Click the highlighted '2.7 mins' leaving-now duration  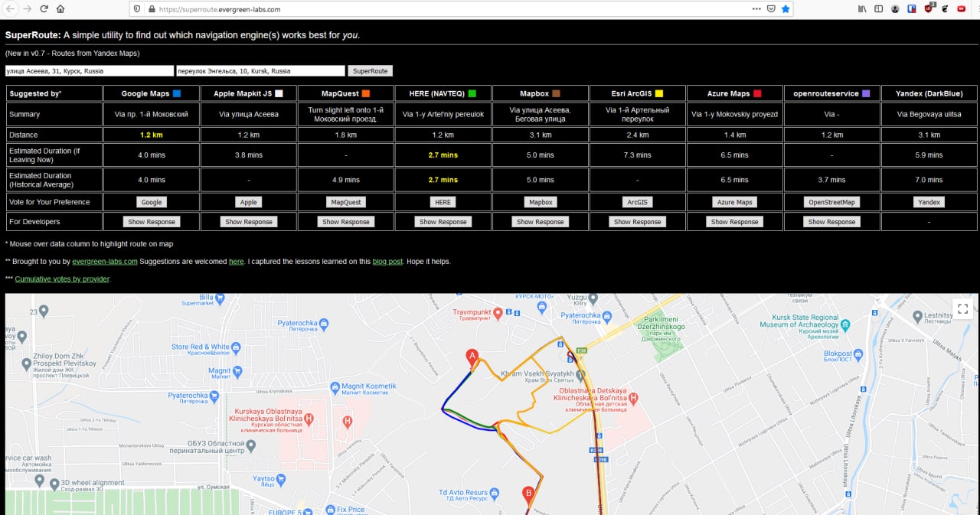tap(443, 155)
